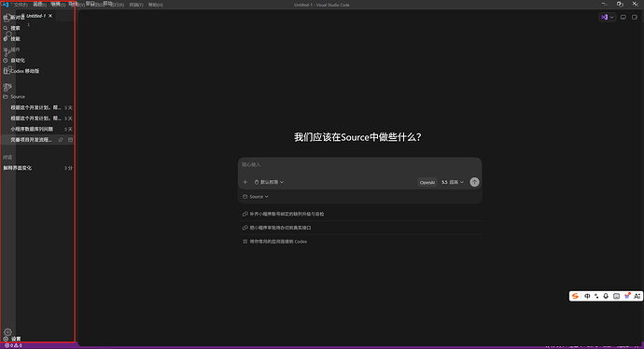Click the purple Visual Studio open-in icon
Screen dimensions: 644x349
click(x=604, y=17)
